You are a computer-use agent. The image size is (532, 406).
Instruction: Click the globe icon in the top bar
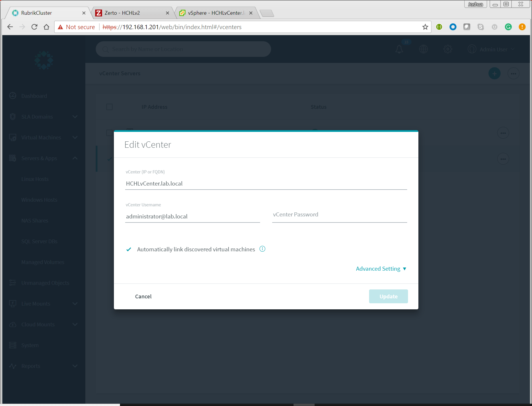click(423, 49)
